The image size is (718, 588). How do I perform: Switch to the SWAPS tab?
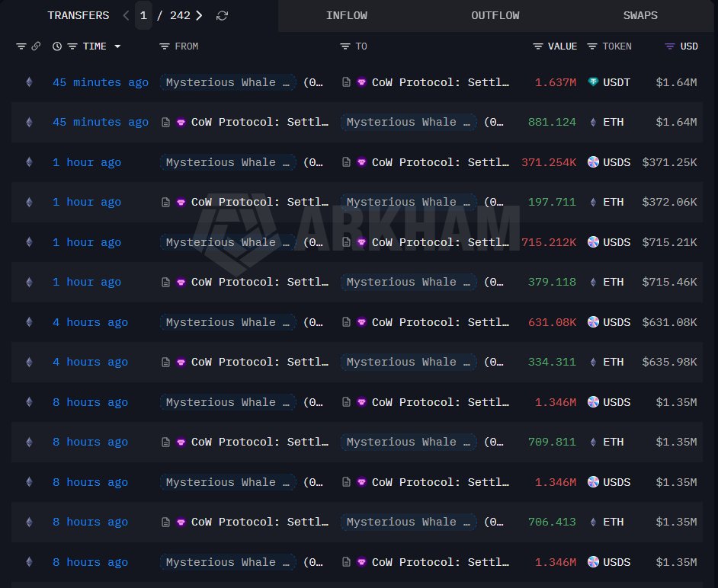640,15
